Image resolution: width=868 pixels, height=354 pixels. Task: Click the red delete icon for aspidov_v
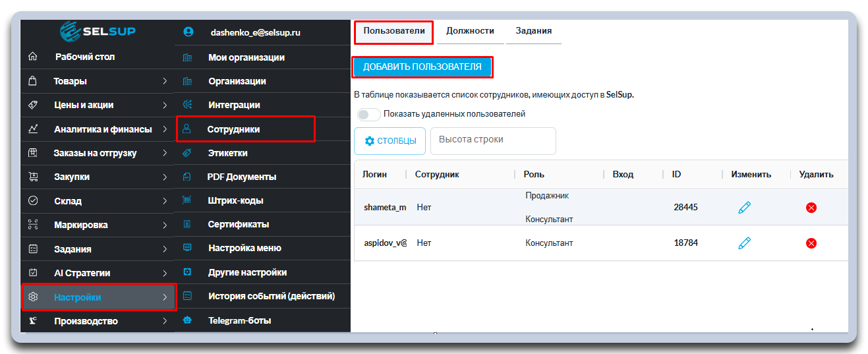click(x=811, y=243)
